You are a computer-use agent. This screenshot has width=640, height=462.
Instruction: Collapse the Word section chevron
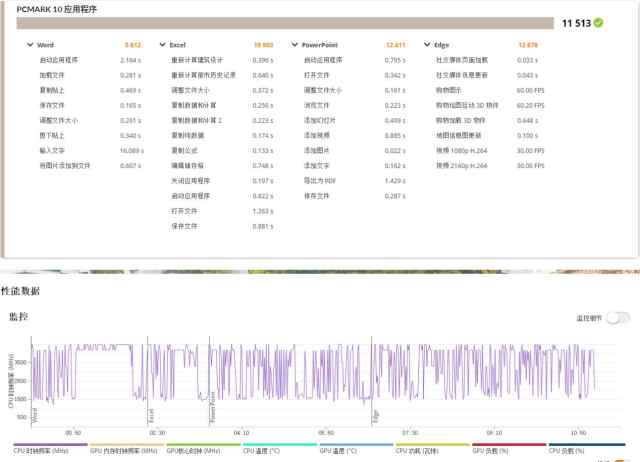pyautogui.click(x=30, y=44)
